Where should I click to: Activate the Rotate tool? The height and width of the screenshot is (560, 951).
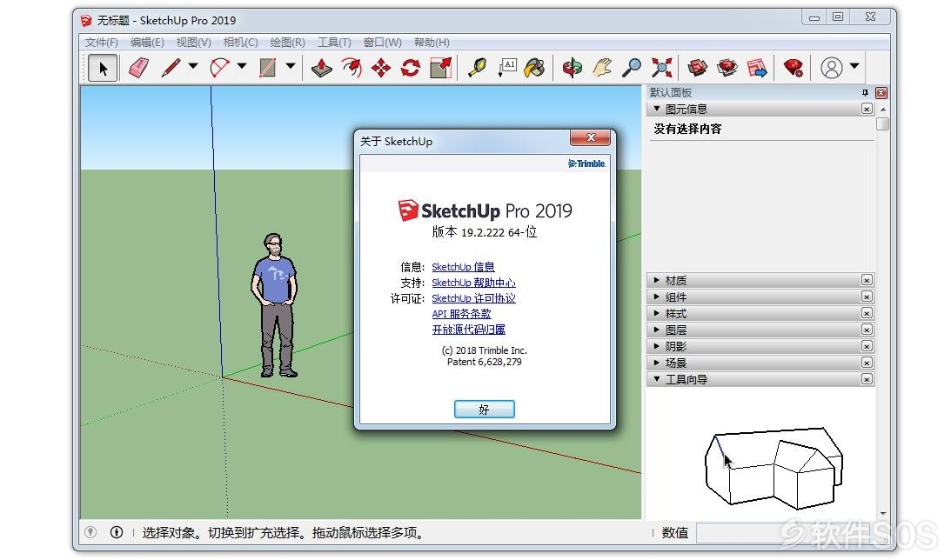click(411, 67)
